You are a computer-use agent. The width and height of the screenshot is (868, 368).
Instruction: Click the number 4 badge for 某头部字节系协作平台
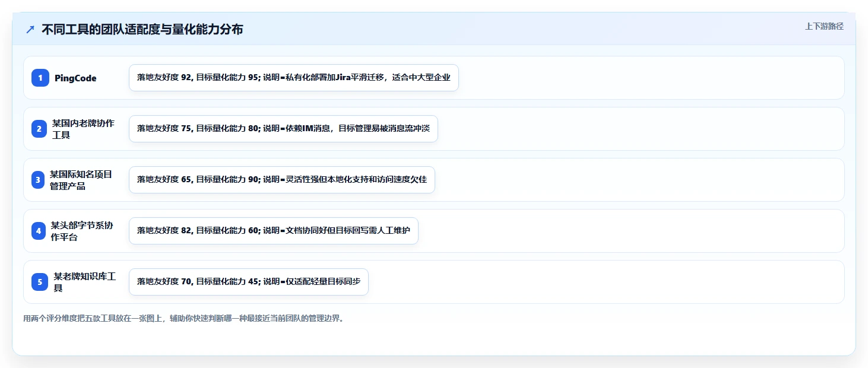click(39, 231)
